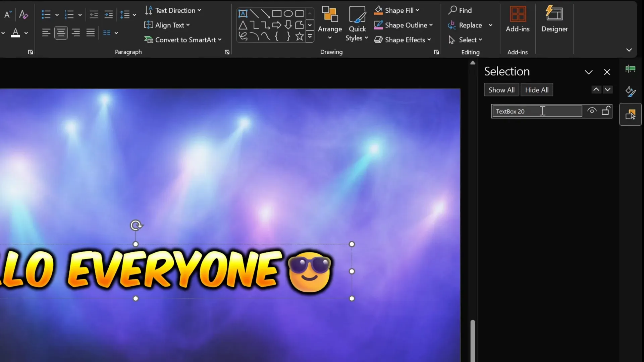This screenshot has width=644, height=362.
Task: Open the Shape Effects menu
Action: pos(402,40)
